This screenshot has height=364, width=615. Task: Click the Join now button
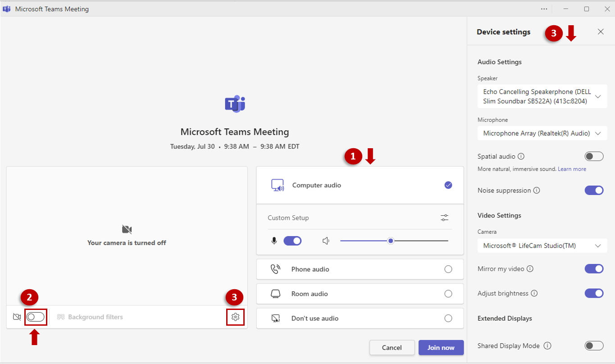441,348
